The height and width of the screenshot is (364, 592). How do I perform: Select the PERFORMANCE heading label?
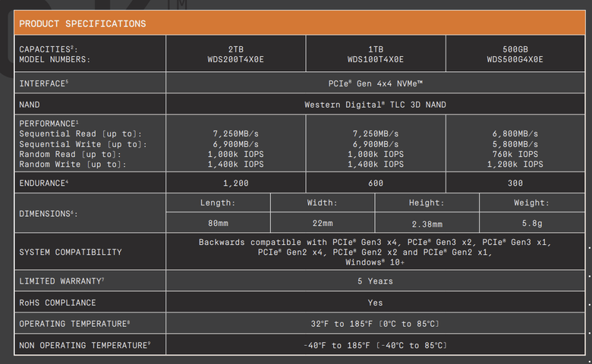[49, 124]
